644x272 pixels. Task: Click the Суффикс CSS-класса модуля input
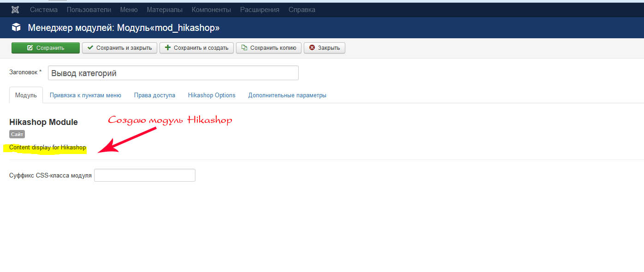click(x=145, y=175)
